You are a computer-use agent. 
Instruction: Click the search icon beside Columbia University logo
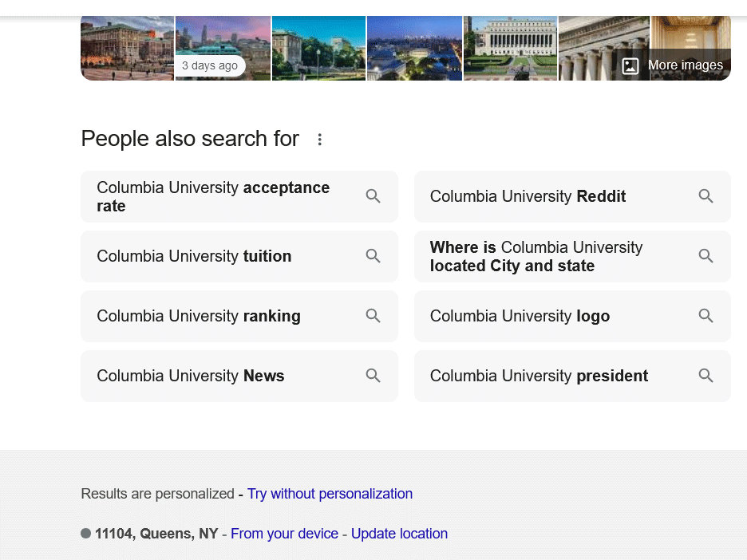point(706,315)
